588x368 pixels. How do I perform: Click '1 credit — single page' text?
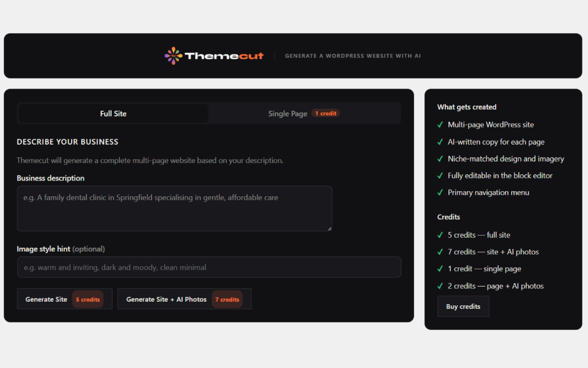coord(484,269)
